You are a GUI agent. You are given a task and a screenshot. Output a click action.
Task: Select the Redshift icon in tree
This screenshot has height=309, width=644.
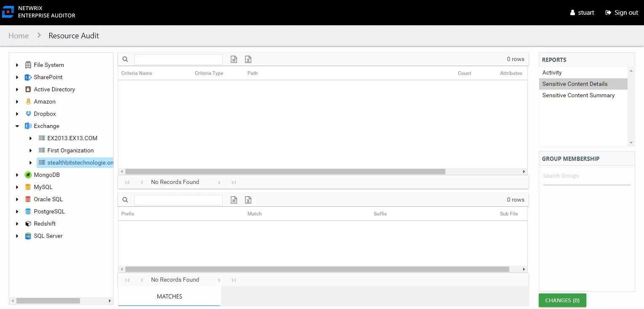coord(28,224)
